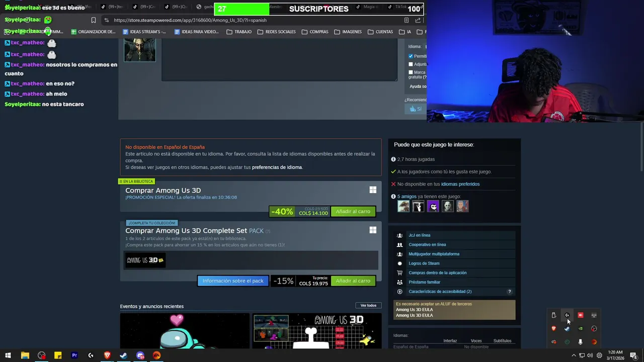Click the dotted grid tray icon
The image size is (644, 362).
tap(594, 315)
